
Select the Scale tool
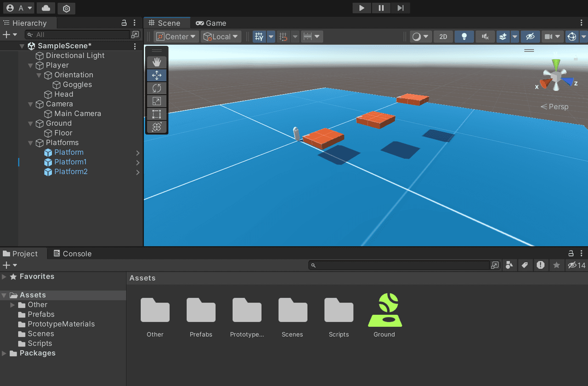pyautogui.click(x=157, y=101)
